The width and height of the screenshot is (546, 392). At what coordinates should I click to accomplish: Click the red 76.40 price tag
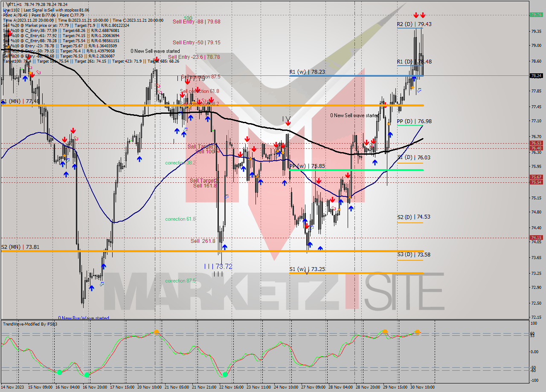point(536,148)
